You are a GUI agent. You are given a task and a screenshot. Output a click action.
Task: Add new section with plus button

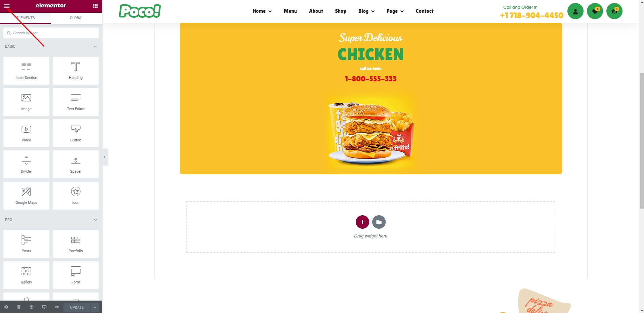362,222
